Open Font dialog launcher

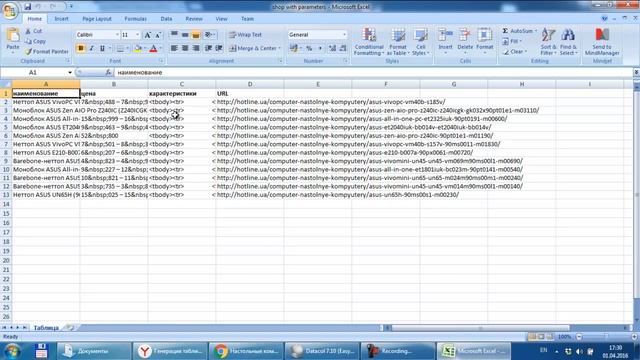click(161, 61)
